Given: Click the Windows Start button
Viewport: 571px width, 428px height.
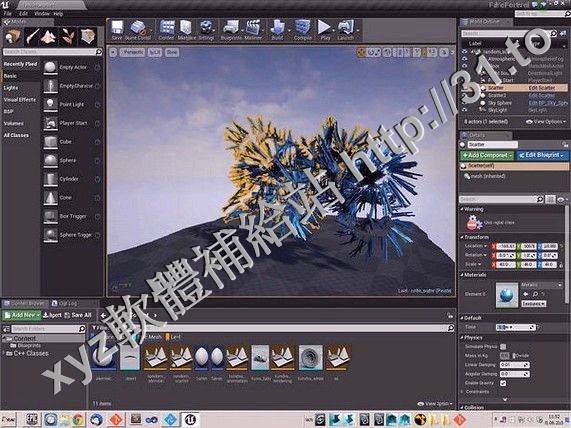Looking at the screenshot, I should [8, 420].
